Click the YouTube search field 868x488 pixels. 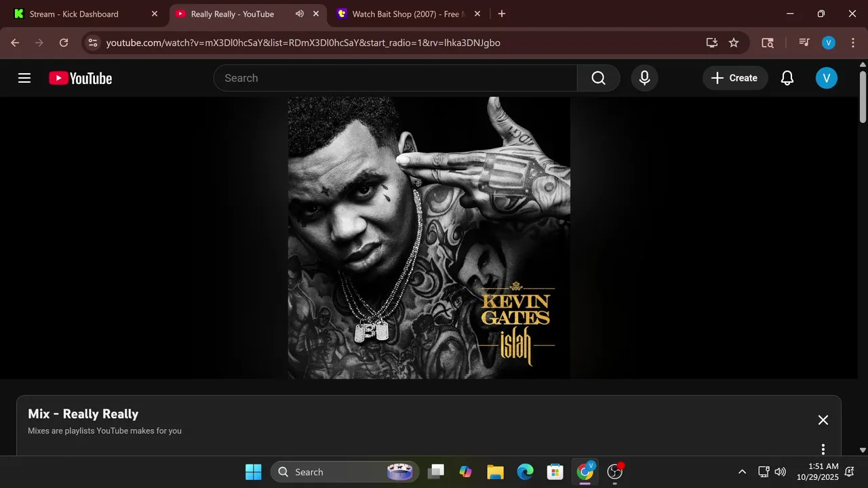(395, 78)
